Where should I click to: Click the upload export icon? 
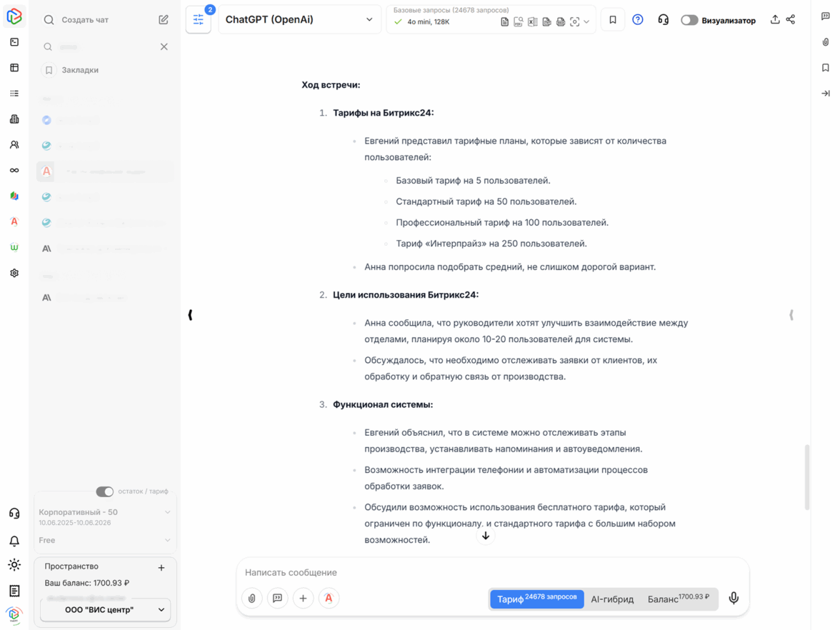(775, 20)
